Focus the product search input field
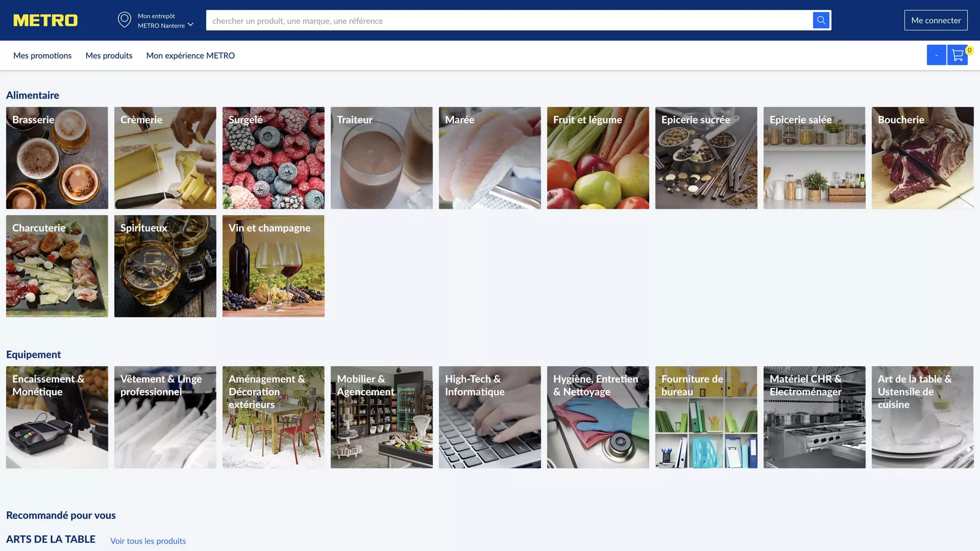The height and width of the screenshot is (551, 980). pos(510,20)
